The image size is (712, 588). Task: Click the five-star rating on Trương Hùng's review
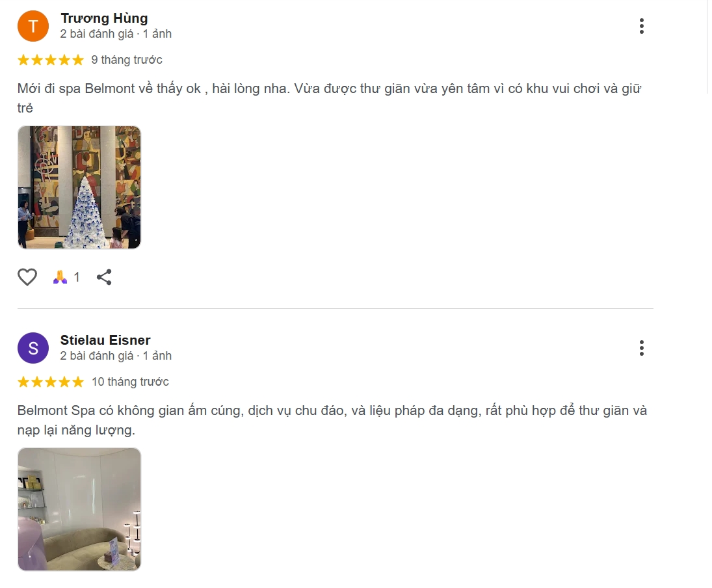pyautogui.click(x=50, y=59)
